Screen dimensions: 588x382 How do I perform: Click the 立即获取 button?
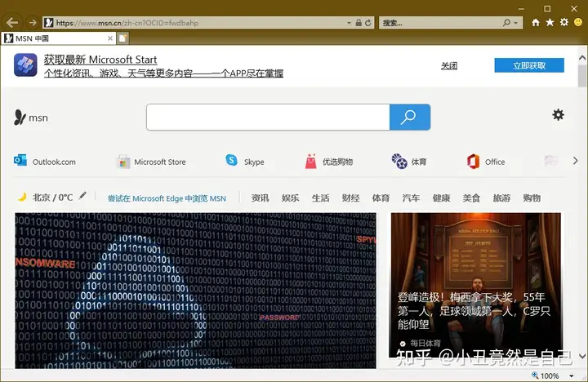[x=529, y=65]
